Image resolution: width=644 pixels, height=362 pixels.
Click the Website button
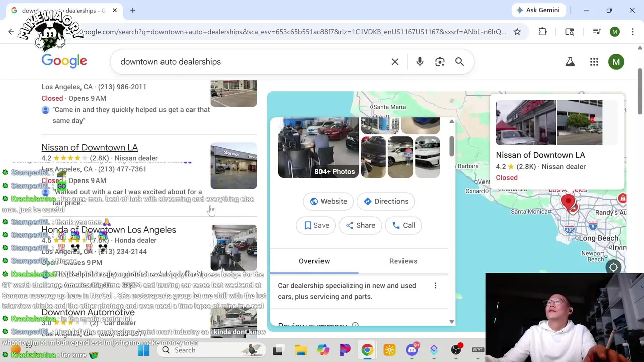click(x=329, y=201)
